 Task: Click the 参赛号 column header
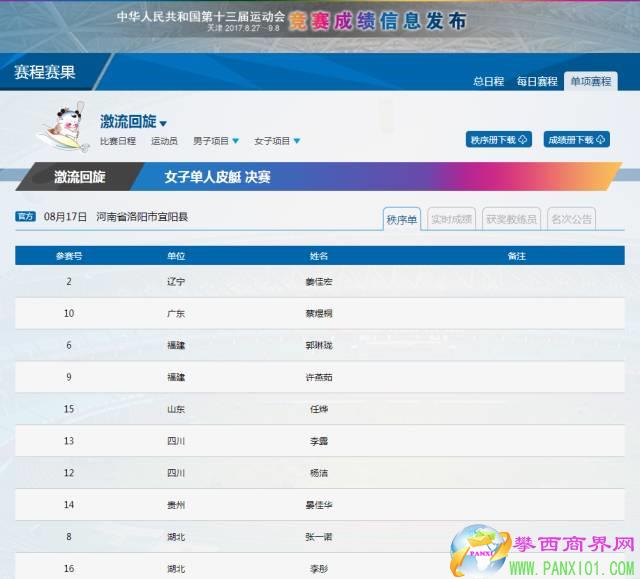coord(68,256)
